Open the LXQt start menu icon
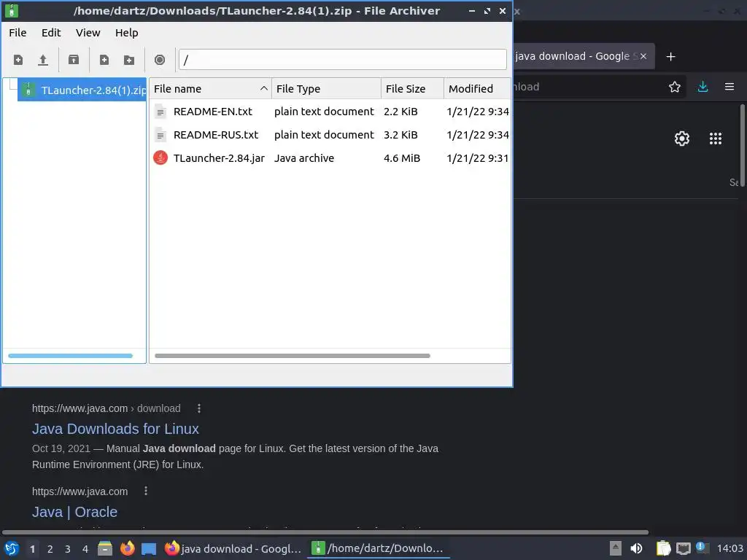 tap(12, 548)
